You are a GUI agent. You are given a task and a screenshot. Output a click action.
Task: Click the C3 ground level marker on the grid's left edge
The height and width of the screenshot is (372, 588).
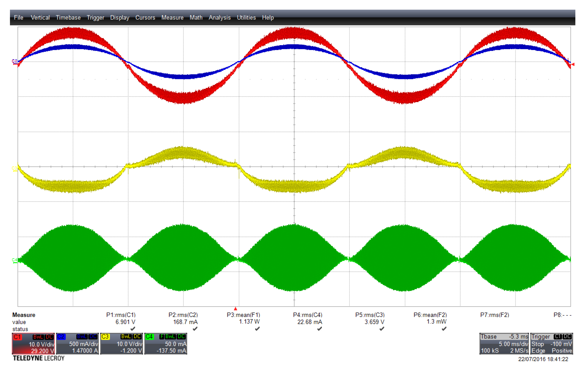click(14, 169)
